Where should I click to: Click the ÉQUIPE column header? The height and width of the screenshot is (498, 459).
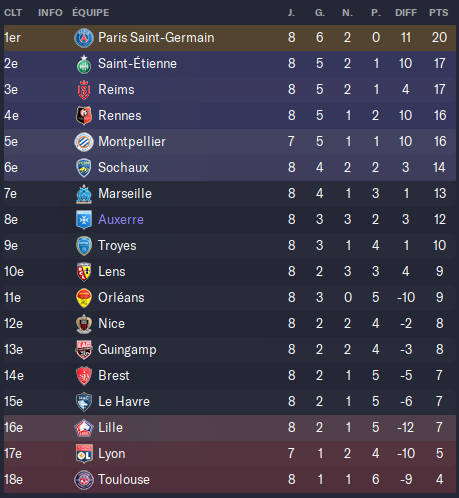(x=91, y=13)
